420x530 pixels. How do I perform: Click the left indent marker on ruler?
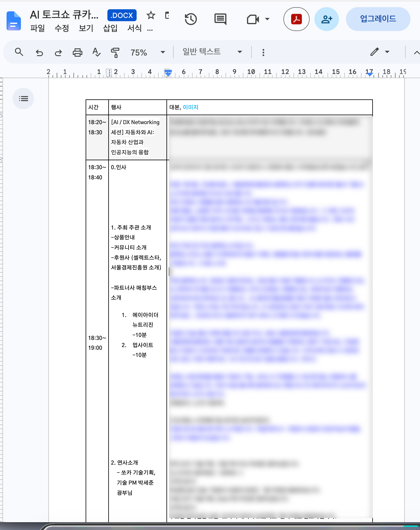tap(168, 74)
